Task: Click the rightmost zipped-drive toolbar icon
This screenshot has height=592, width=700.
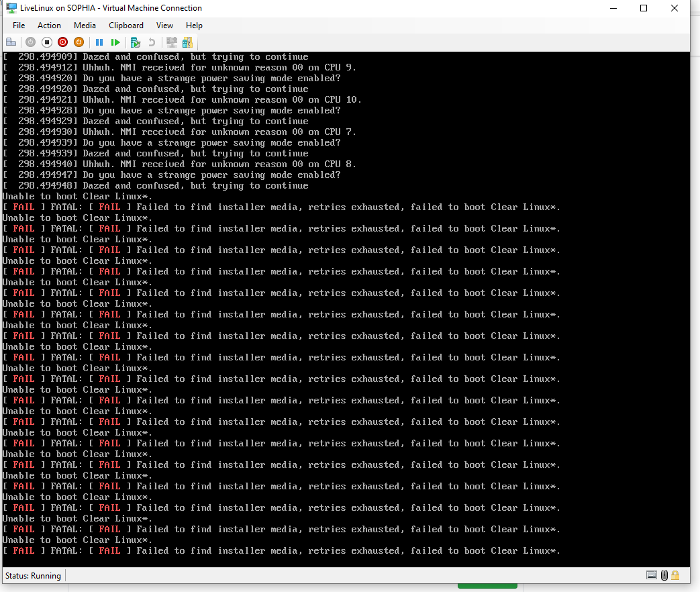Action: [x=187, y=42]
